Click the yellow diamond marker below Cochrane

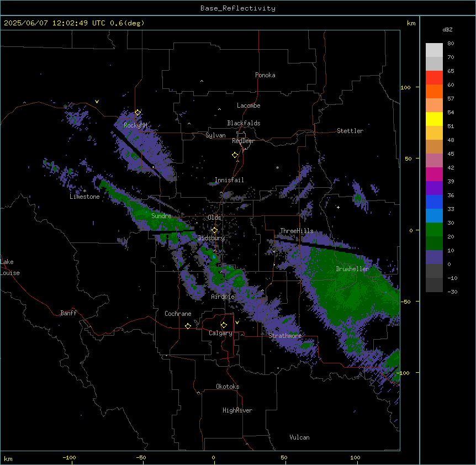188,326
